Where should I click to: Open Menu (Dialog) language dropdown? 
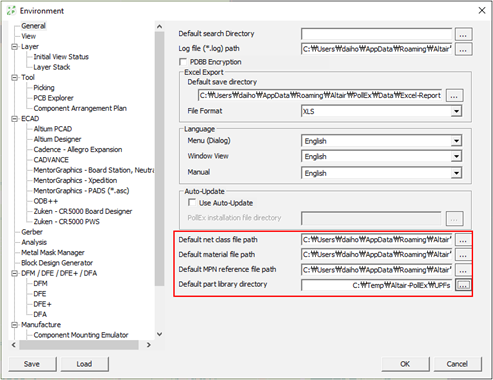[x=456, y=141]
